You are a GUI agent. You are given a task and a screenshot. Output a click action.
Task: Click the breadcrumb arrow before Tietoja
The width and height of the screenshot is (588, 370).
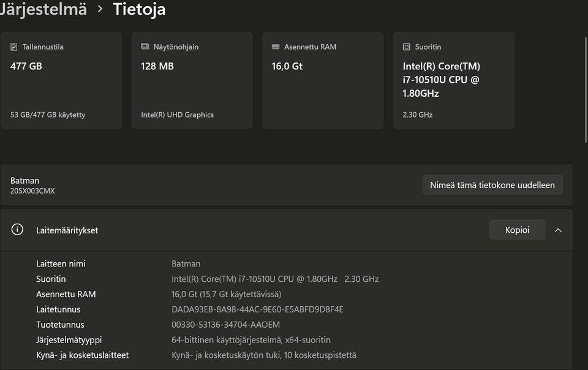pyautogui.click(x=100, y=10)
